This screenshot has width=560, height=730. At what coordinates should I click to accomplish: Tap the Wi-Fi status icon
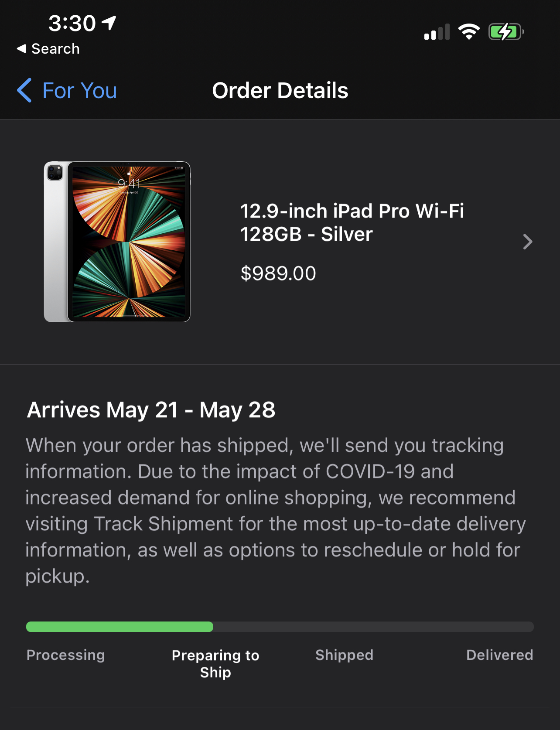pyautogui.click(x=468, y=32)
